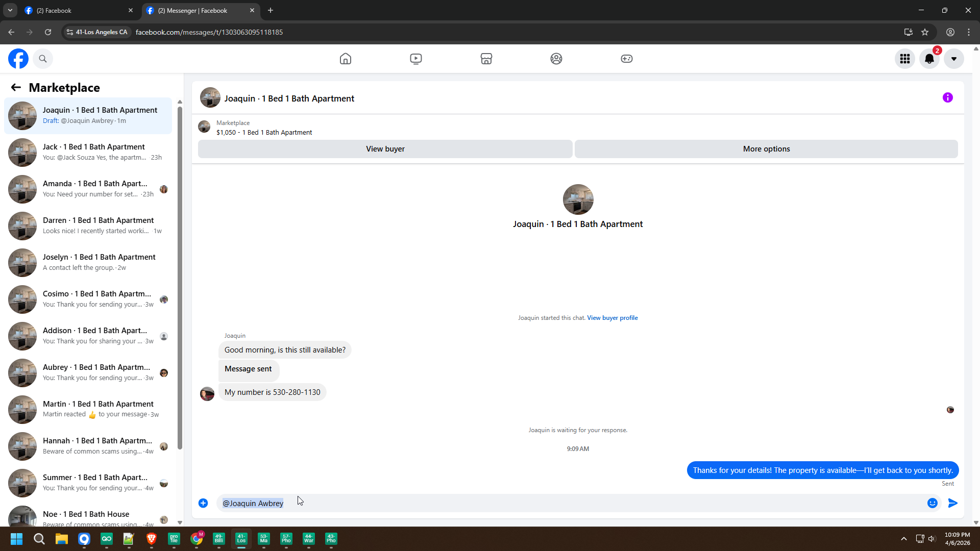Open Windows taskbar search

point(39,539)
